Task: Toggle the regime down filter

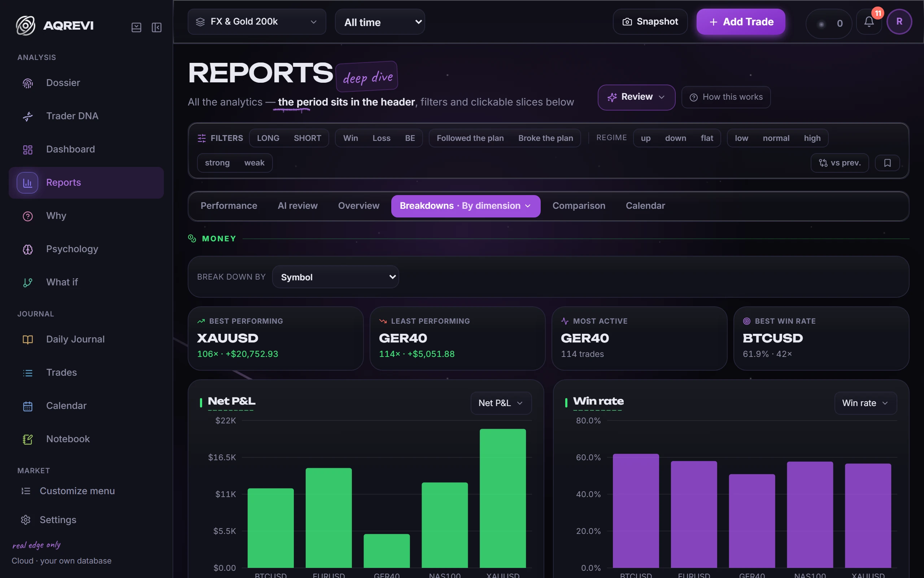Action: pyautogui.click(x=675, y=138)
